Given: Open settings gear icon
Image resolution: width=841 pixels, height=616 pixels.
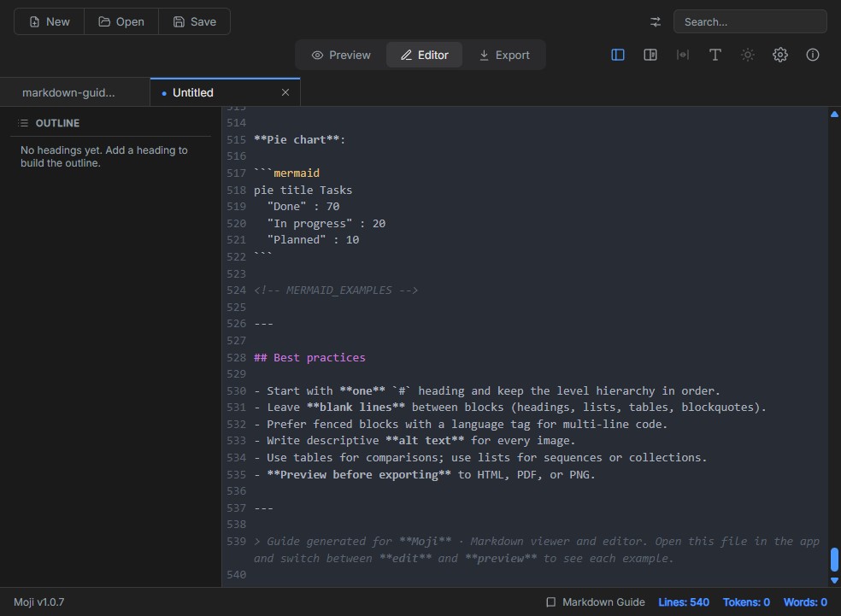Looking at the screenshot, I should (x=779, y=55).
